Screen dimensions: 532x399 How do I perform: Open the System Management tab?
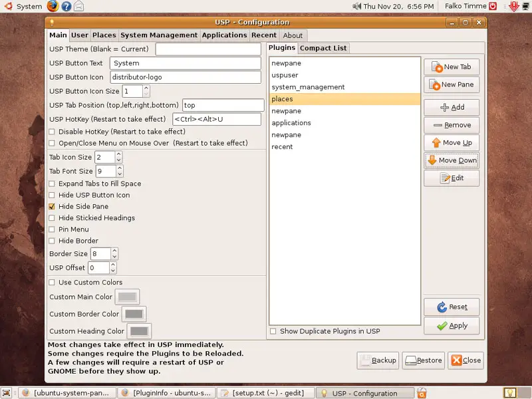click(x=159, y=35)
